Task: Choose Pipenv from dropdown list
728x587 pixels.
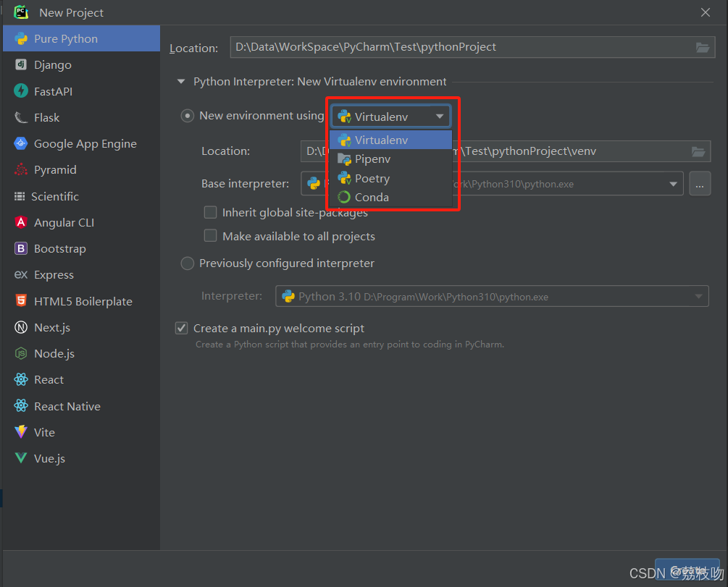Action: 390,159
